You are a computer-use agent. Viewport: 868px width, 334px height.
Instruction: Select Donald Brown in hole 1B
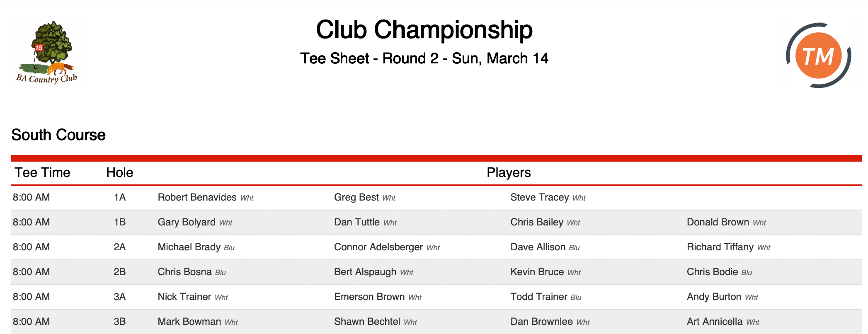pos(718,222)
